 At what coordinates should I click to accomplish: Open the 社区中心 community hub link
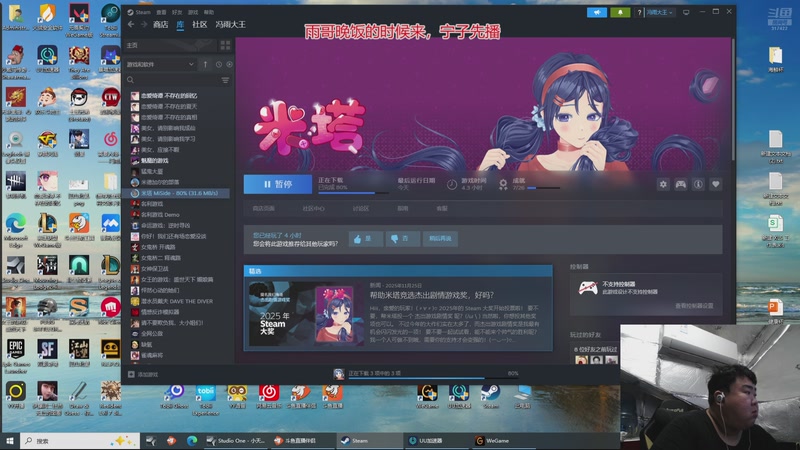[x=313, y=209]
